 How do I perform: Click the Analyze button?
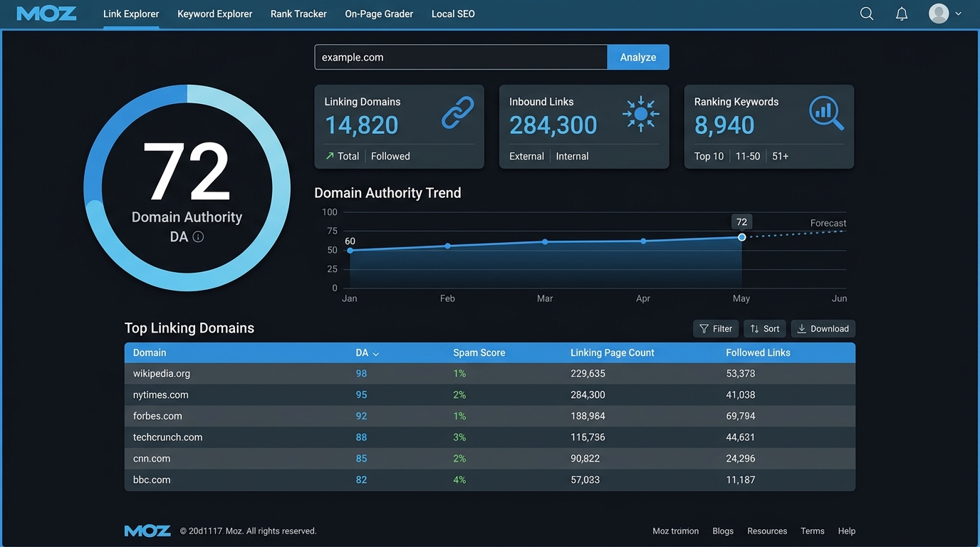638,57
